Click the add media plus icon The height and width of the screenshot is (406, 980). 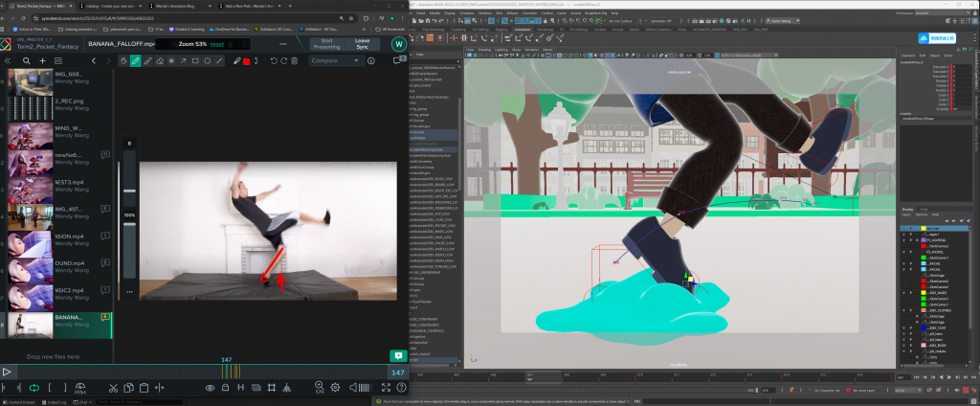point(42,60)
